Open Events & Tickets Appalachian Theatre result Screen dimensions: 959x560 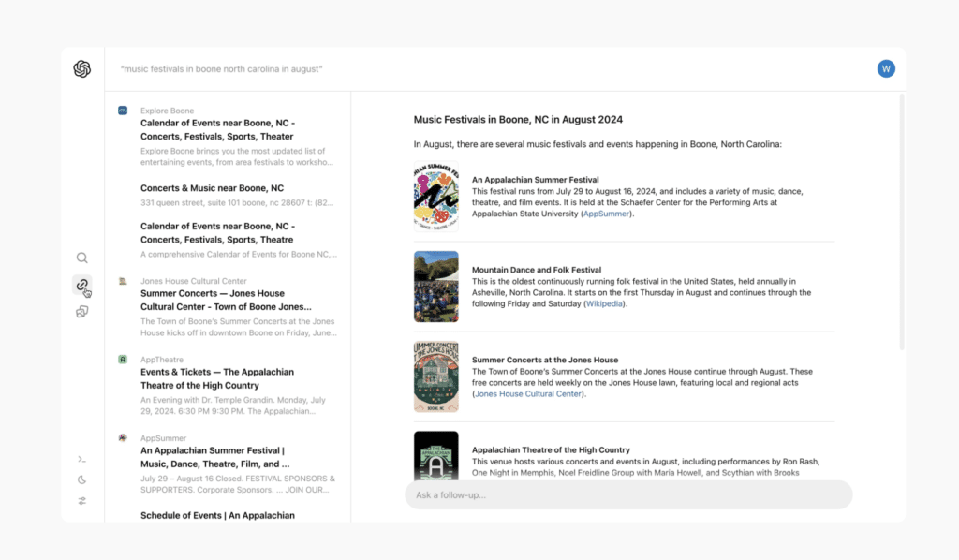click(217, 378)
